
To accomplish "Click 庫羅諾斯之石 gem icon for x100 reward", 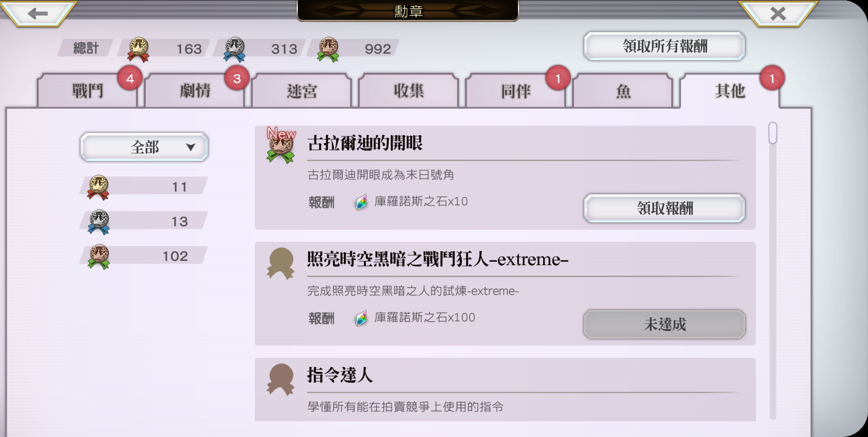I will coord(361,318).
